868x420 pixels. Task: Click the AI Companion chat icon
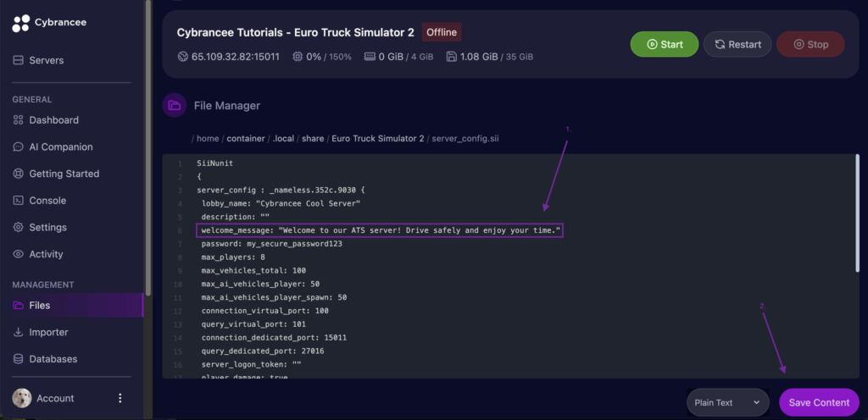click(x=19, y=147)
